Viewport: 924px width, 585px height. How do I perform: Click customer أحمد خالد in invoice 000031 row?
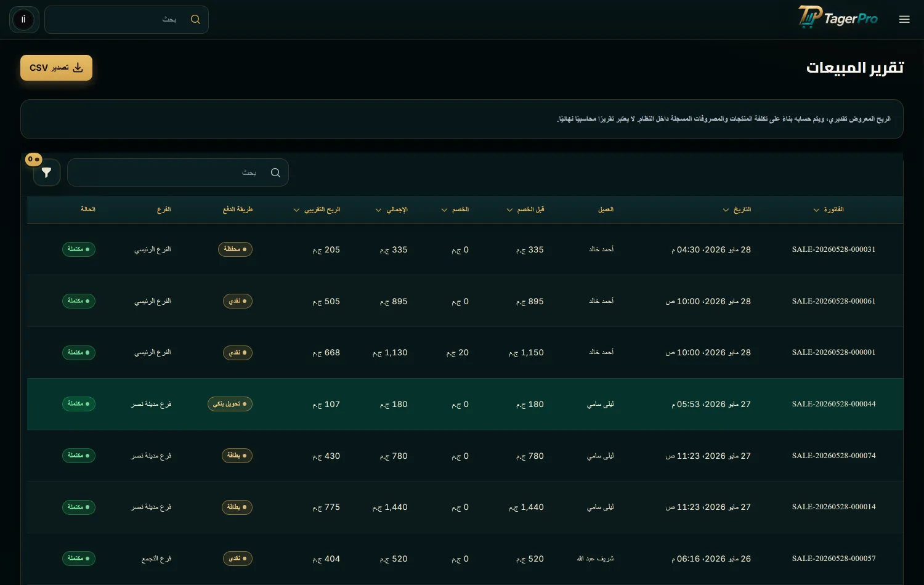[601, 249]
